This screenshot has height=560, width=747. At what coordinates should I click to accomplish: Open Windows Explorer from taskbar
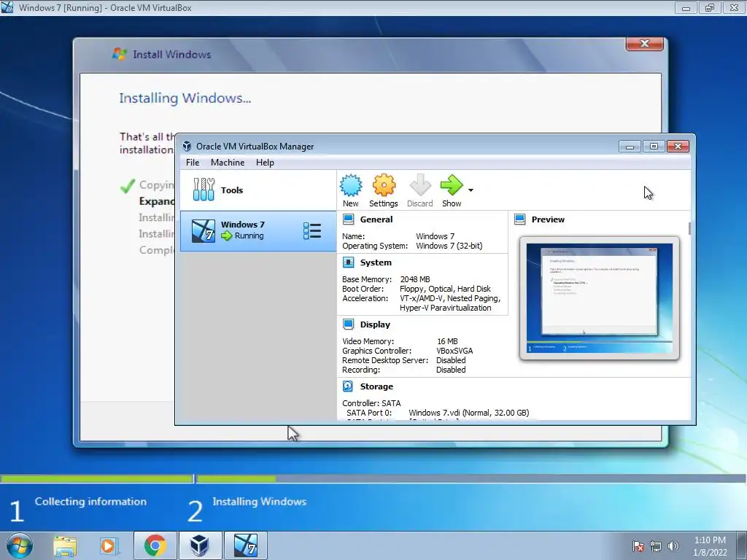point(65,545)
